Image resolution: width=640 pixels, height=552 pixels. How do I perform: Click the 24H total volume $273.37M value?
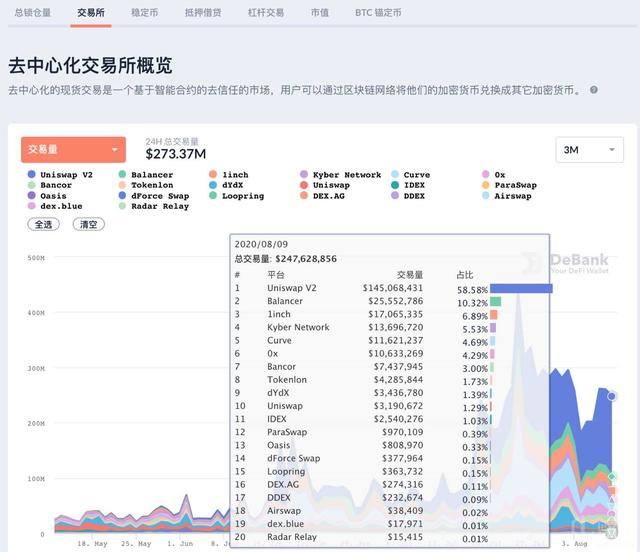click(176, 154)
